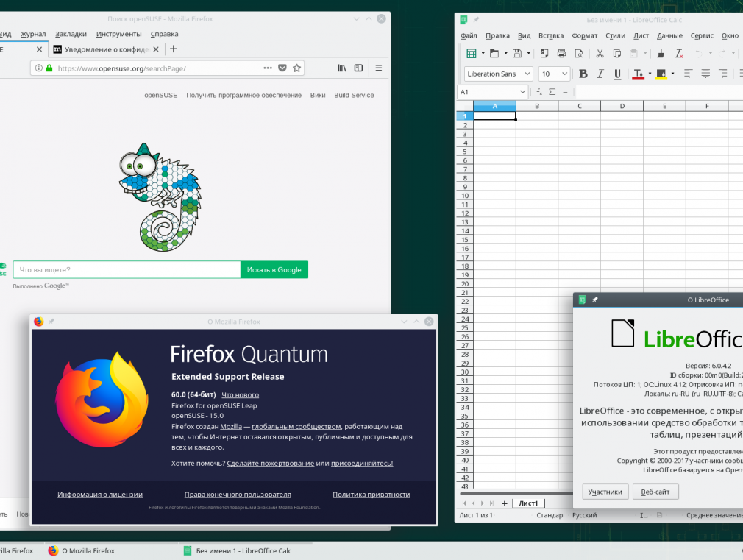Open the Function Wizard fx icon
Image resolution: width=743 pixels, height=560 pixels.
539,92
